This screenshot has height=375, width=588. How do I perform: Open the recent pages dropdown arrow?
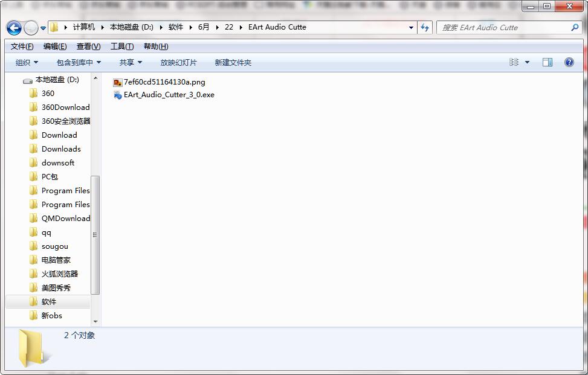tap(43, 28)
